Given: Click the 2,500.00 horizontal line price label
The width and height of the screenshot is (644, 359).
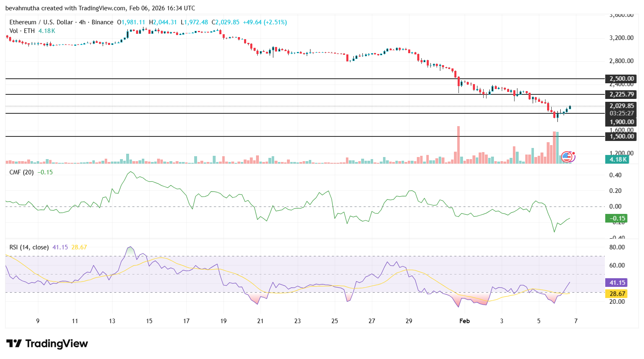Looking at the screenshot, I should [621, 79].
